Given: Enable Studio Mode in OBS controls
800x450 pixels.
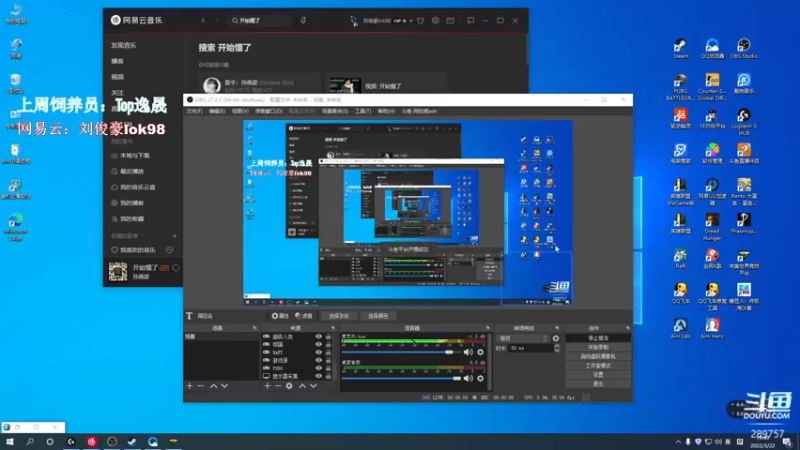Looking at the screenshot, I should [598, 366].
